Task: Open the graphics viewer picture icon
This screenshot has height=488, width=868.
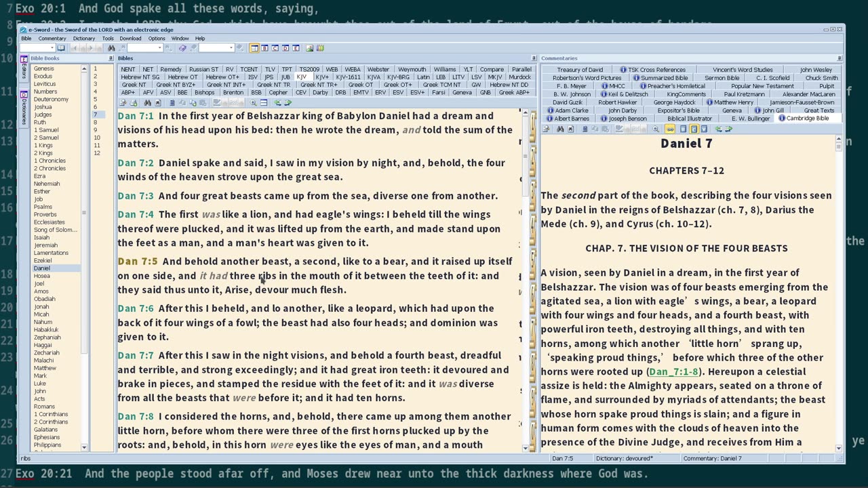Action: tap(309, 48)
